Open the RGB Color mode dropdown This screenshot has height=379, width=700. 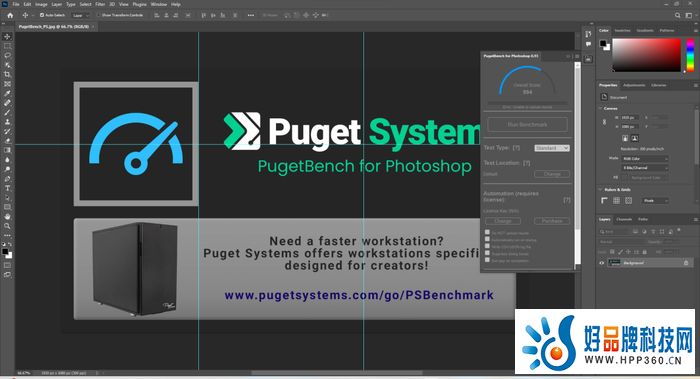[x=645, y=158]
